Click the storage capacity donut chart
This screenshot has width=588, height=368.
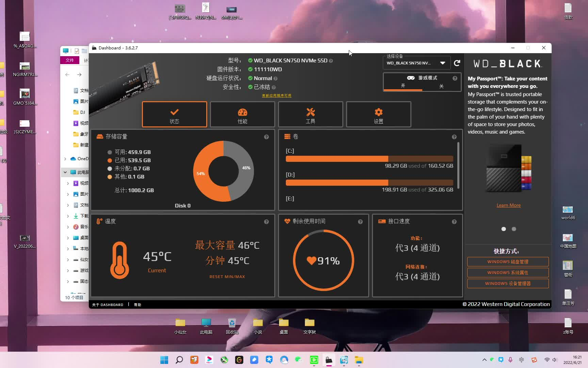224,171
